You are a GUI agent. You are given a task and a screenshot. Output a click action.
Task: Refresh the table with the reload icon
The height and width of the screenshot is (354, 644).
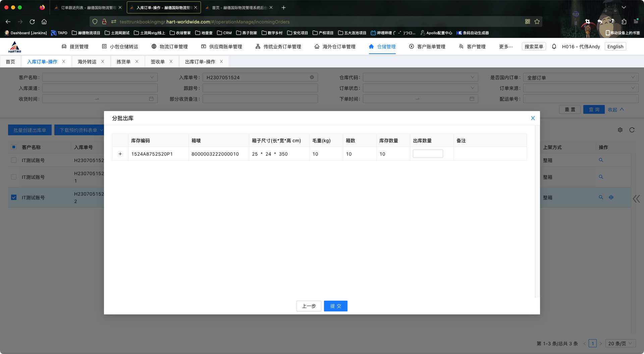632,130
